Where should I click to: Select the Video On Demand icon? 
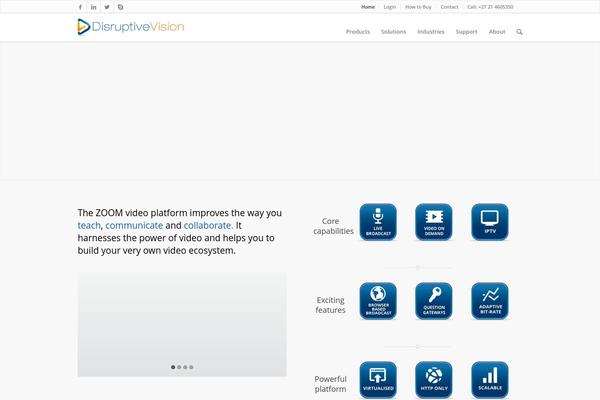coord(434,222)
